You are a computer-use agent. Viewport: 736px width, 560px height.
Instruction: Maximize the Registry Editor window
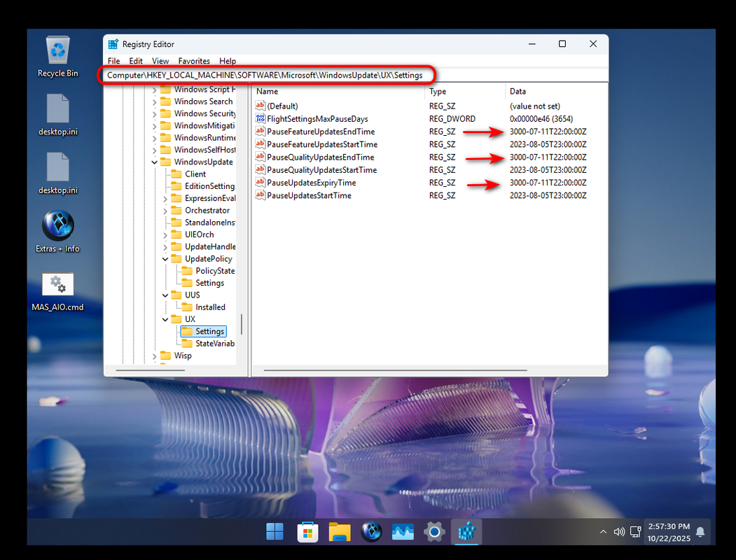click(x=562, y=43)
